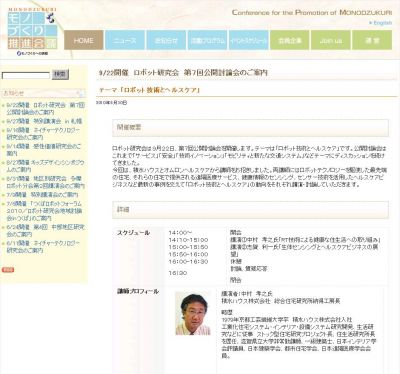Viewport: 400px width, 374px height.
Task: Click the red RSS feed badge
Action: point(8,270)
